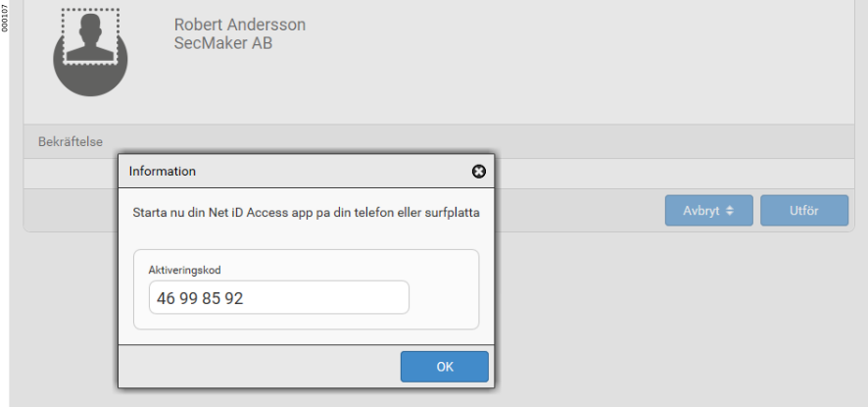
Task: Click the dialog footer area left of OK
Action: [255, 367]
